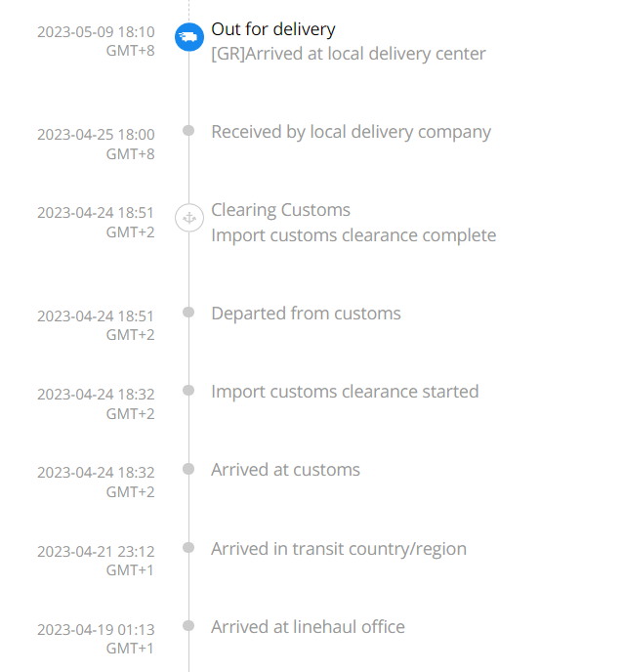Image resolution: width=623 pixels, height=672 pixels.
Task: Open the Clearing Customs heading
Action: coord(280,210)
